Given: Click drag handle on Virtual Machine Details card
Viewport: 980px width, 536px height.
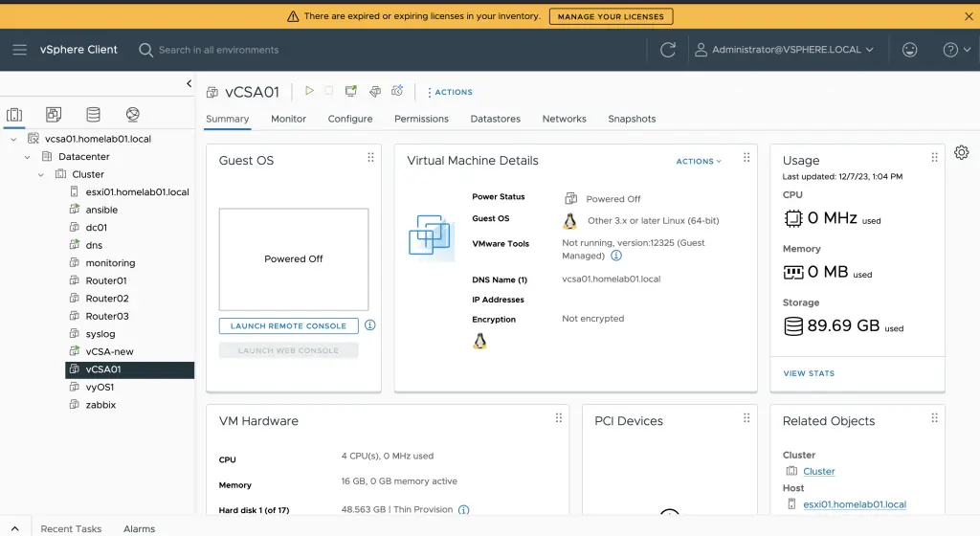Looking at the screenshot, I should pos(746,157).
